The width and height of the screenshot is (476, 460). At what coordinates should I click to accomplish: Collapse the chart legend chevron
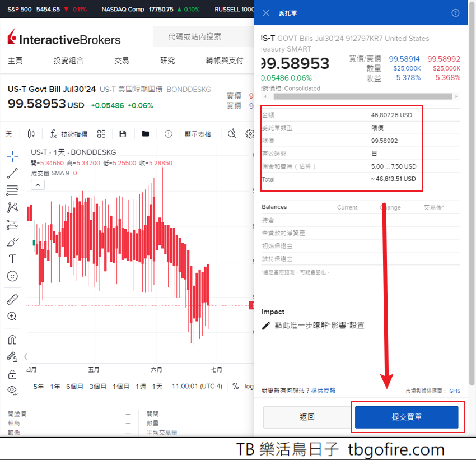38,185
